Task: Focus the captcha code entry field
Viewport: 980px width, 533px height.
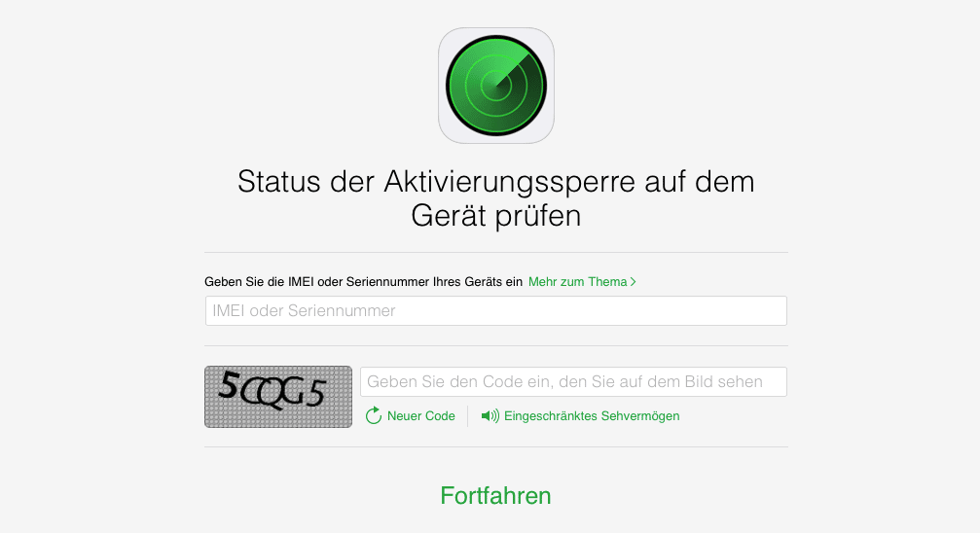Action: point(573,382)
